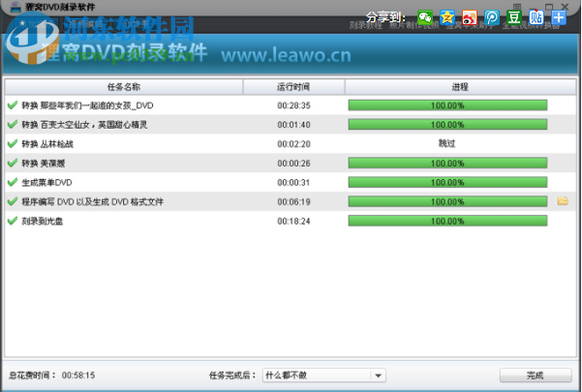Click green checkmark beside 程序编写 DVD row

click(13, 201)
